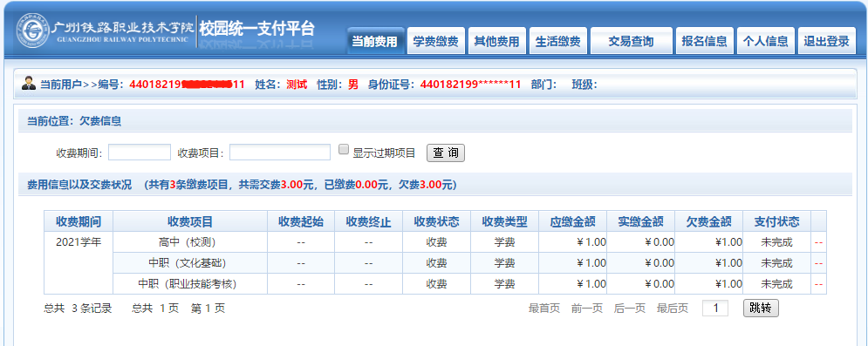Viewport: 868px width, 346px height.
Task: Focus the 收费项目 input field
Action: pos(280,153)
